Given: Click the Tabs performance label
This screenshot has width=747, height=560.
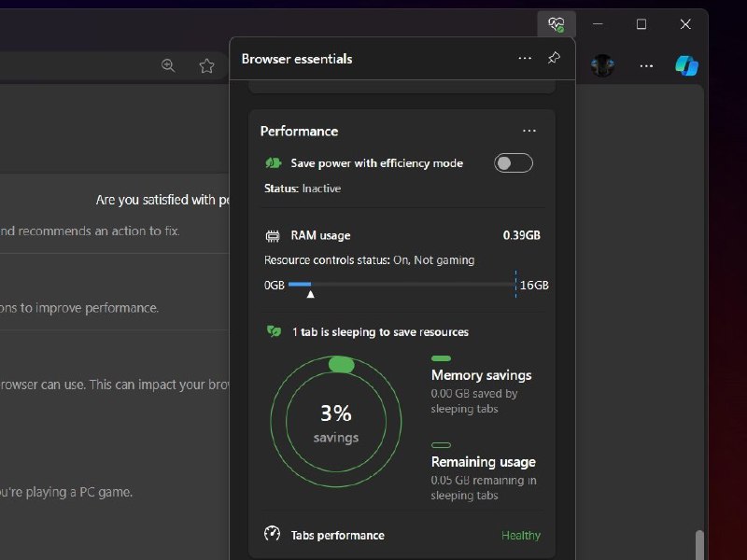Looking at the screenshot, I should [337, 536].
